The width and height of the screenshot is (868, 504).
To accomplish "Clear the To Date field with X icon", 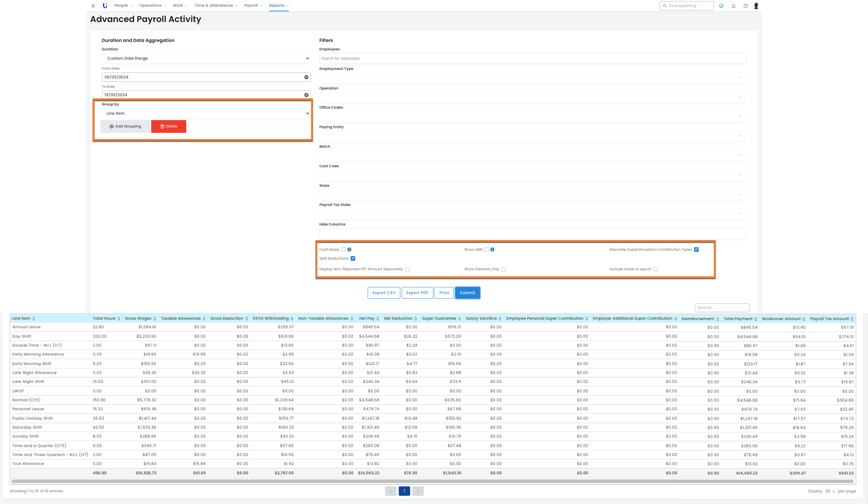I will pos(306,95).
